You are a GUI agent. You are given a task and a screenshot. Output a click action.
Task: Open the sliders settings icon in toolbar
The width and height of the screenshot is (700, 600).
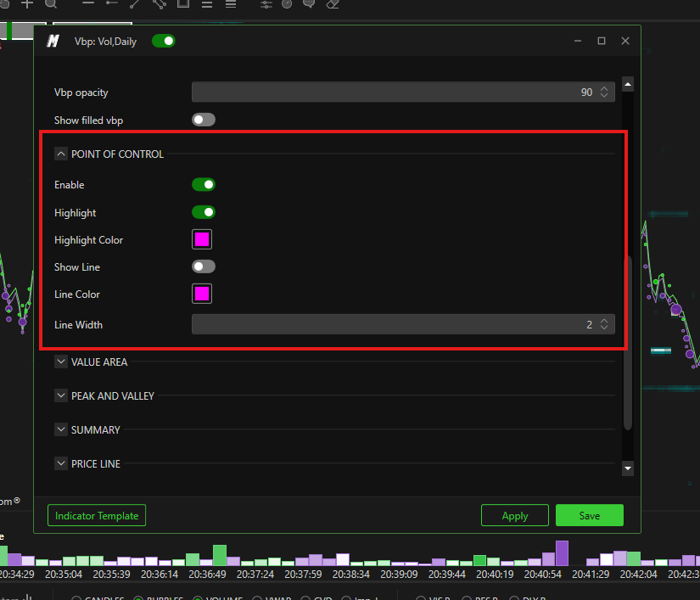click(266, 4)
